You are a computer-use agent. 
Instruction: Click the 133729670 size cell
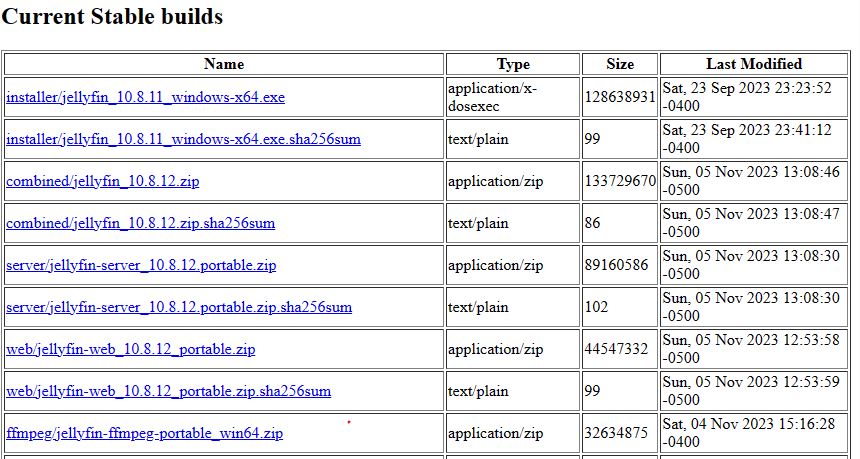[620, 182]
